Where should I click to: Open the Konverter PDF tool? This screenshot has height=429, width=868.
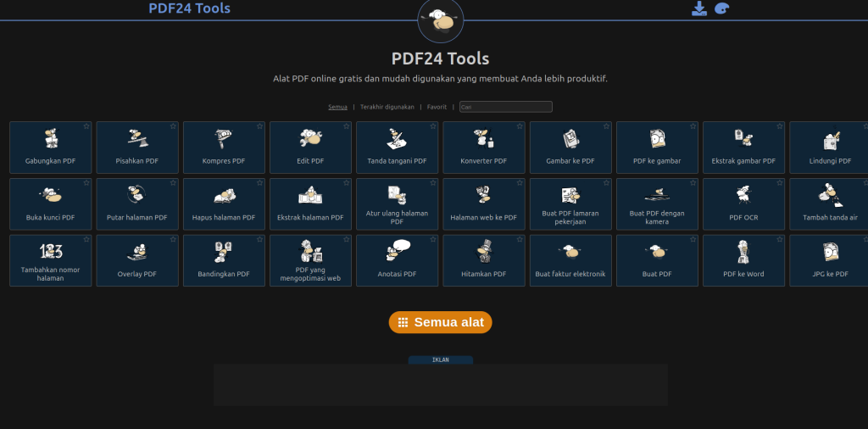tap(484, 148)
